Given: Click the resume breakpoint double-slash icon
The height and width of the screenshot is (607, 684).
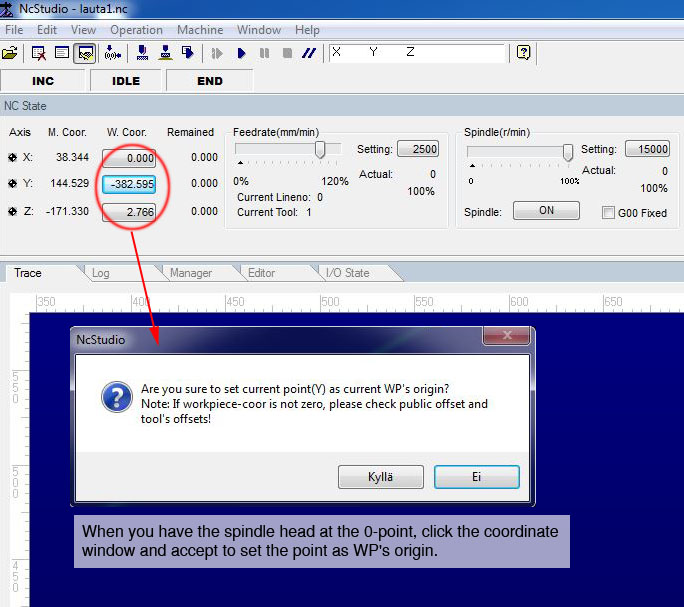Looking at the screenshot, I should 309,53.
